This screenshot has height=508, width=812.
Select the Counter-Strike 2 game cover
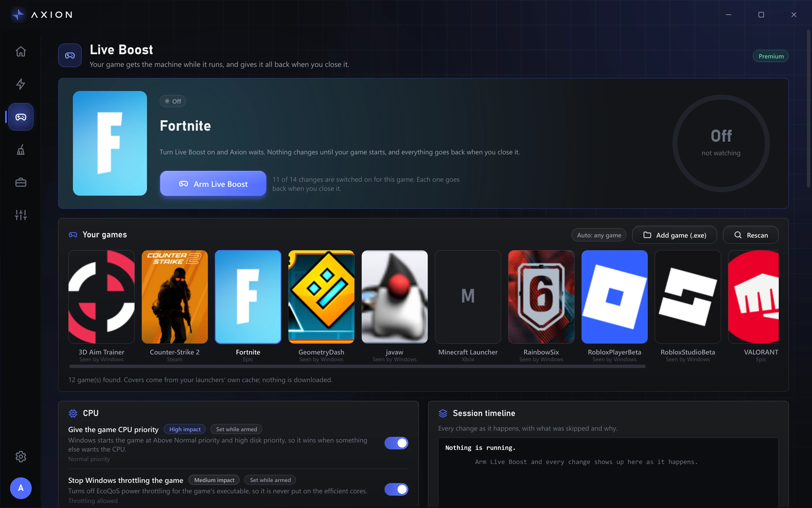[175, 297]
